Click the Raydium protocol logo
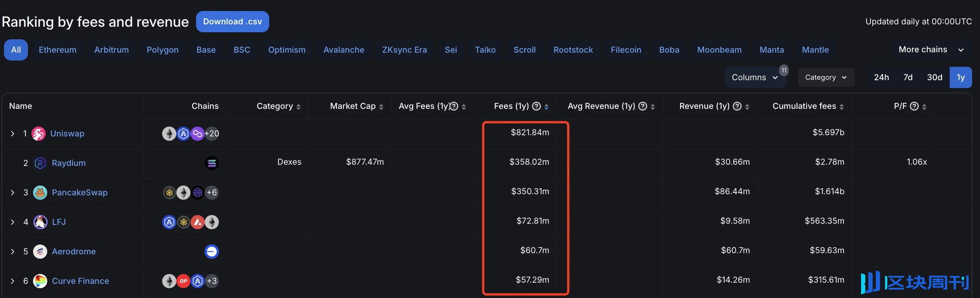980x298 pixels. coord(40,163)
